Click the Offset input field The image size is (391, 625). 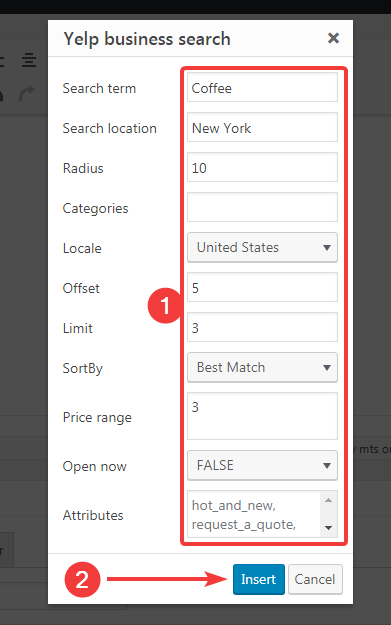[x=262, y=287]
